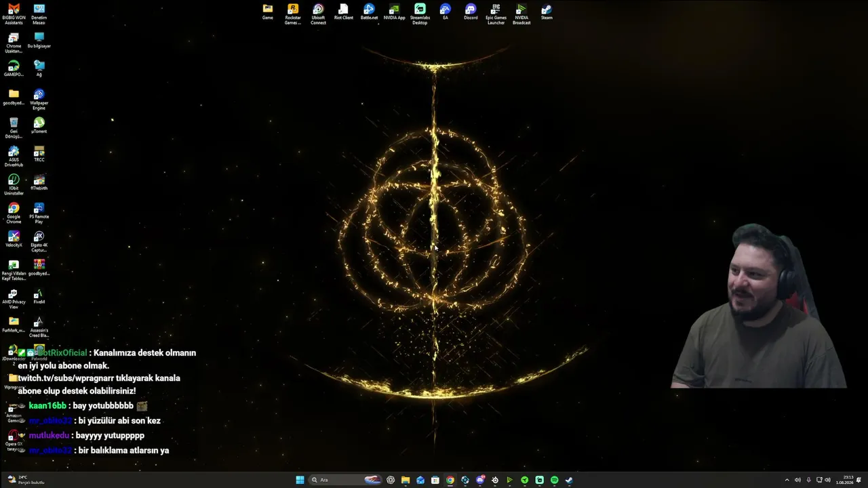This screenshot has height=488, width=868.
Task: Select the NVIDIA Broadcast desktop shortcut
Action: [x=521, y=14]
